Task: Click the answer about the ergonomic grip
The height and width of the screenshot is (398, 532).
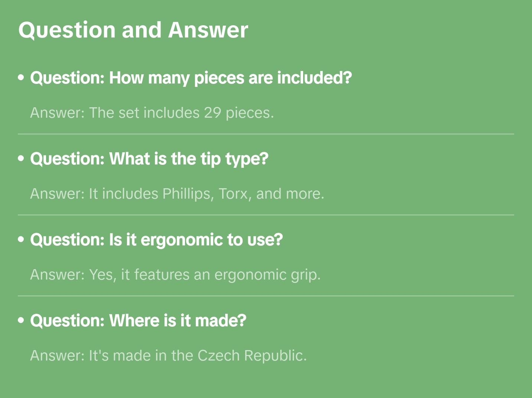Action: tap(175, 275)
